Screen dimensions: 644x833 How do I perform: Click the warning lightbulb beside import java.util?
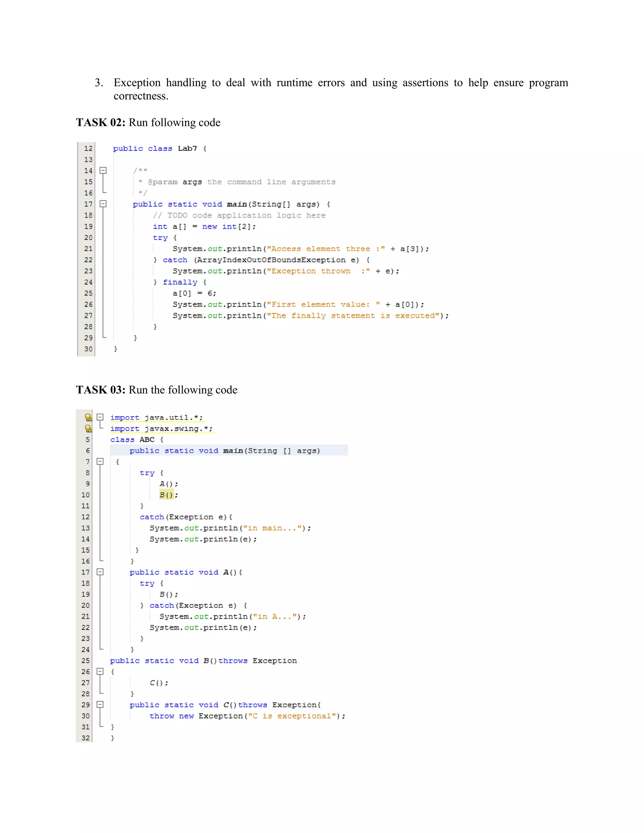click(x=88, y=417)
